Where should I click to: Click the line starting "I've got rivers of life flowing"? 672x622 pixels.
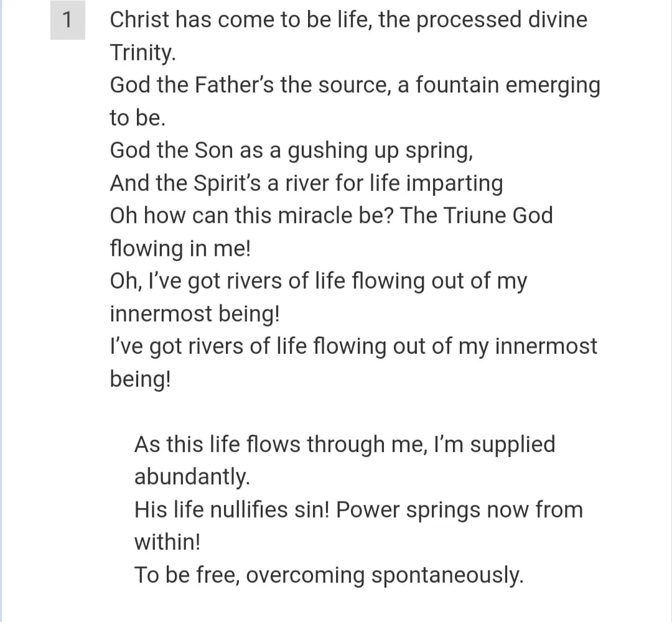pyautogui.click(x=353, y=346)
